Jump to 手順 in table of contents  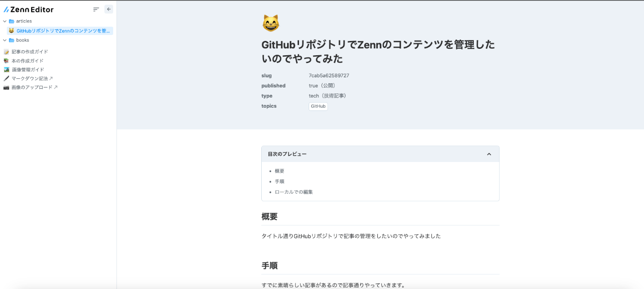280,181
